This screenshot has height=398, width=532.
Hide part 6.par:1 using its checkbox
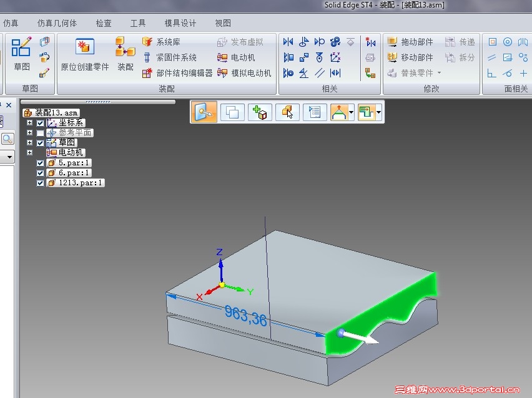[40, 173]
